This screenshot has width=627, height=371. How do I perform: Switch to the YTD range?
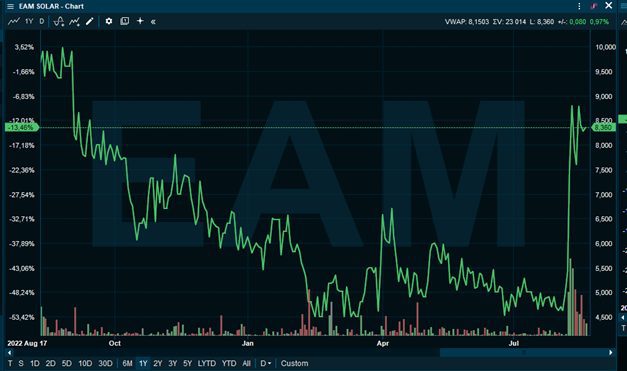click(229, 363)
